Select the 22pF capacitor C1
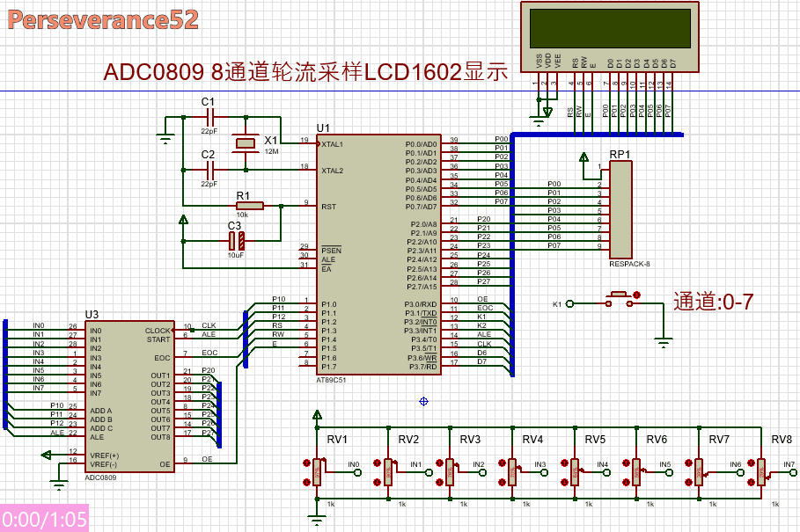800x532 pixels. tap(208, 117)
